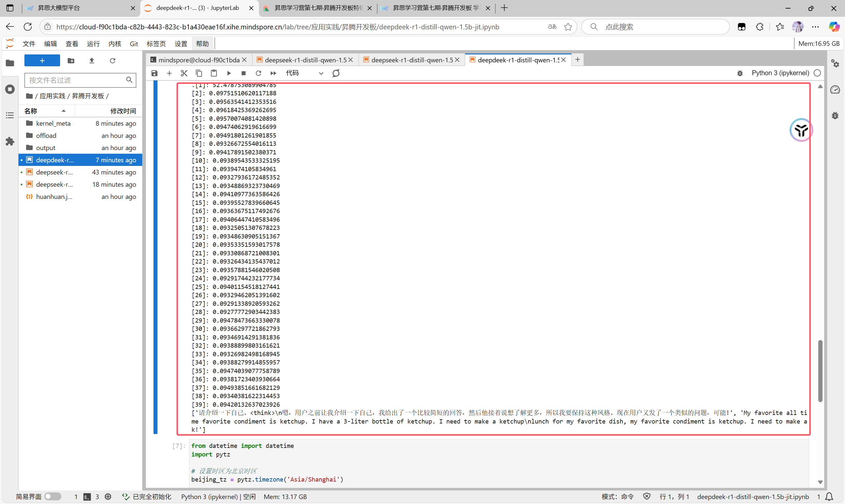This screenshot has height=504, width=845.
Task: Toggle the Simple interface switch
Action: click(x=53, y=496)
